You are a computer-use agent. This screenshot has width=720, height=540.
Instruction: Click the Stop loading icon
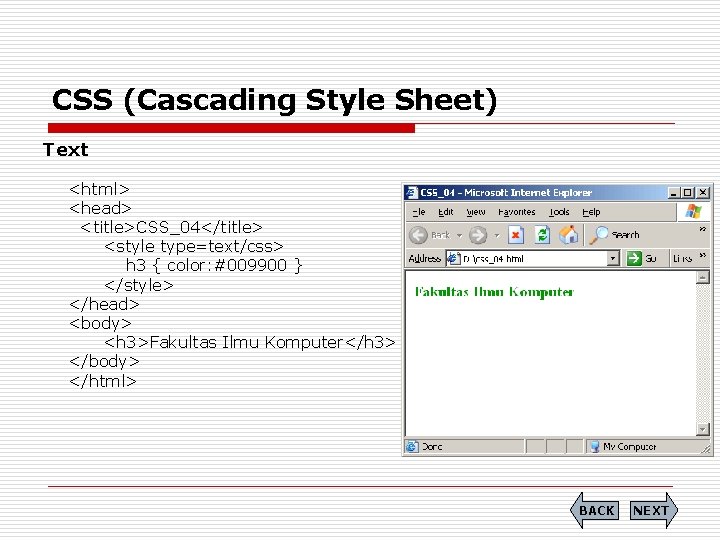(x=516, y=235)
